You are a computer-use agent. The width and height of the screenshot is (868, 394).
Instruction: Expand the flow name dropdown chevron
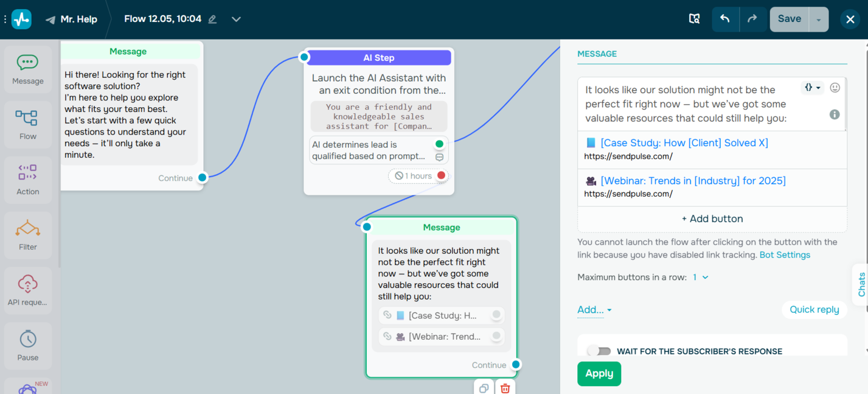[236, 19]
